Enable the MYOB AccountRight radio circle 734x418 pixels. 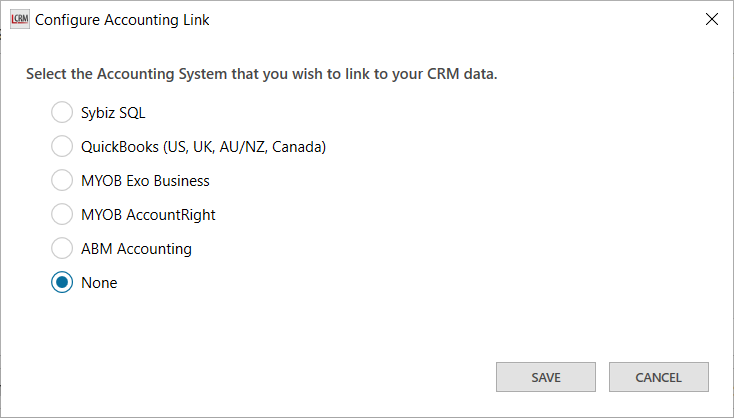click(x=62, y=215)
